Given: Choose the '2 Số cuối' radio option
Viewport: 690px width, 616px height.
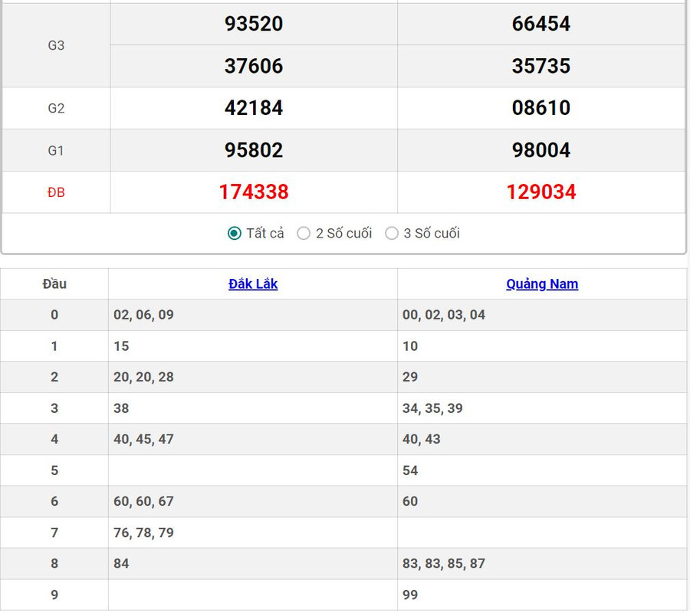Looking at the screenshot, I should (x=304, y=234).
